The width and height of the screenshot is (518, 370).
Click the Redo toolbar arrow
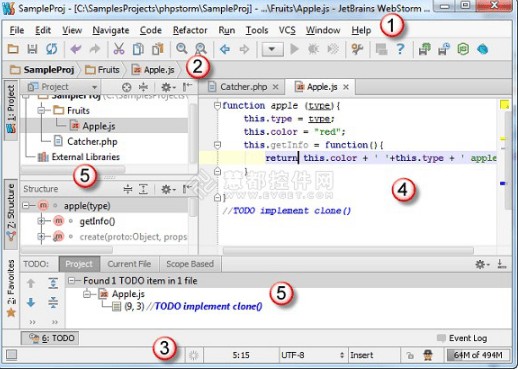pyautogui.click(x=95, y=49)
